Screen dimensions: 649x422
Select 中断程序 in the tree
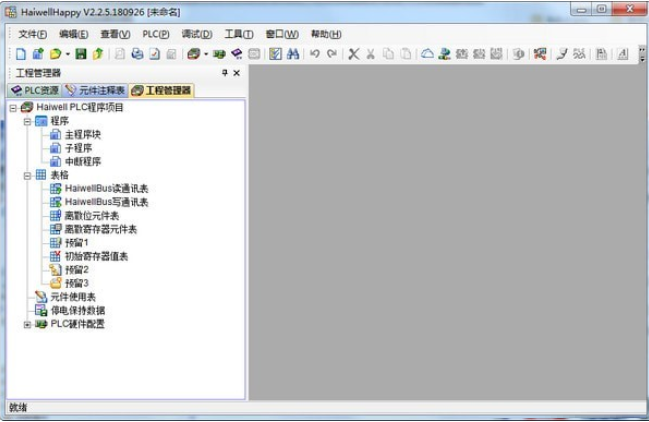point(83,161)
